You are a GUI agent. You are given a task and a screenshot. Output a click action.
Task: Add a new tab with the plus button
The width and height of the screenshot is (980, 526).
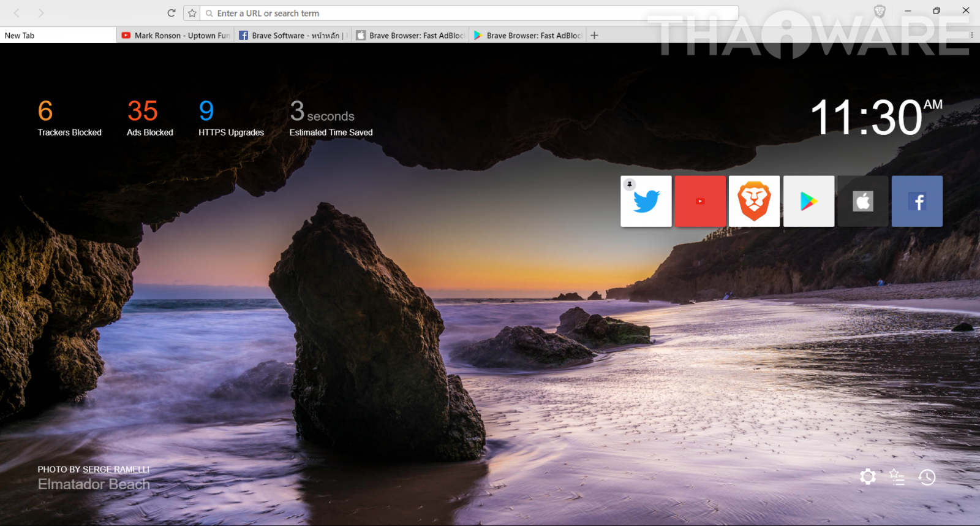click(594, 36)
